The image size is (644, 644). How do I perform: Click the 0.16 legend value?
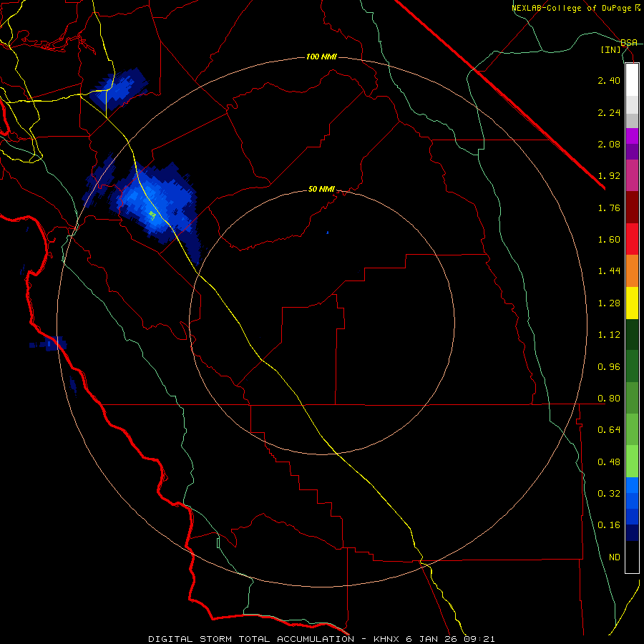(609, 525)
